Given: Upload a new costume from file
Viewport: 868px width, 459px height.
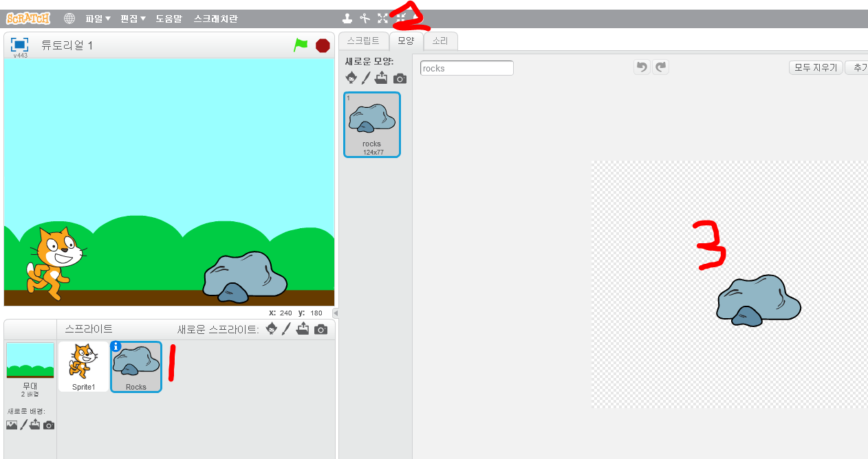Looking at the screenshot, I should click(382, 78).
